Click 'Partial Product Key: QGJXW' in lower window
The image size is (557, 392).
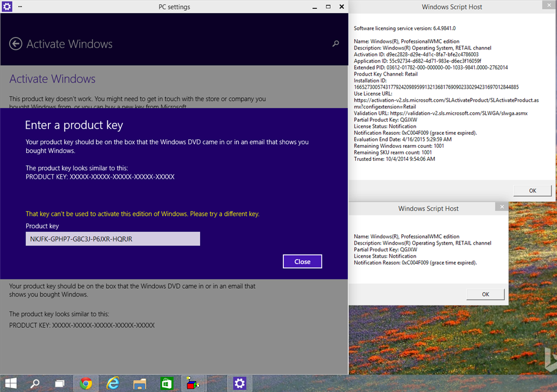385,250
